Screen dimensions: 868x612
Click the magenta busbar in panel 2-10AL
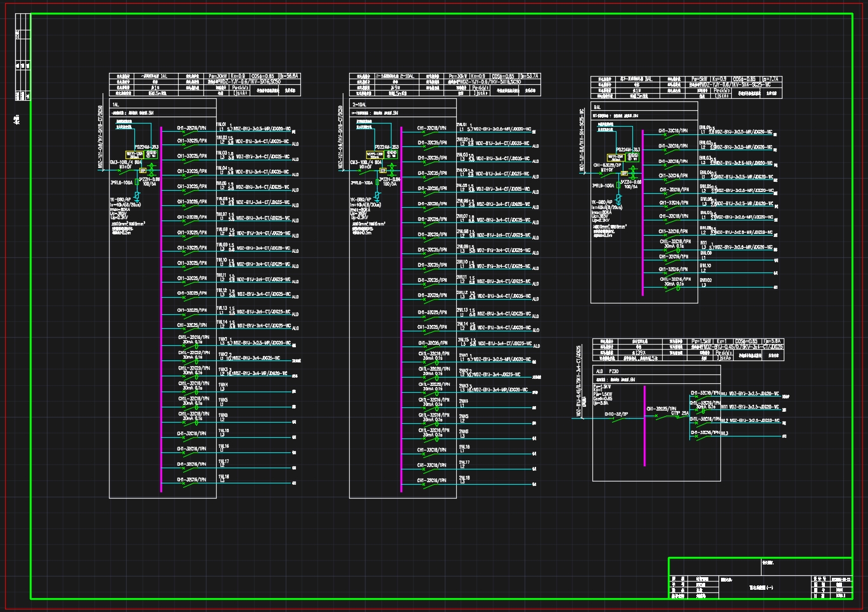click(x=401, y=309)
